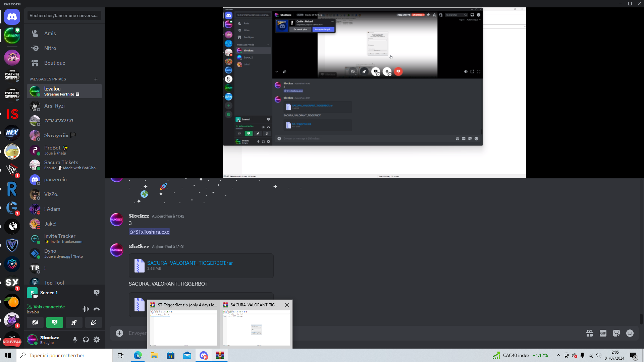
Task: Click Slockzz username in 12:01 message
Action: [139, 246]
